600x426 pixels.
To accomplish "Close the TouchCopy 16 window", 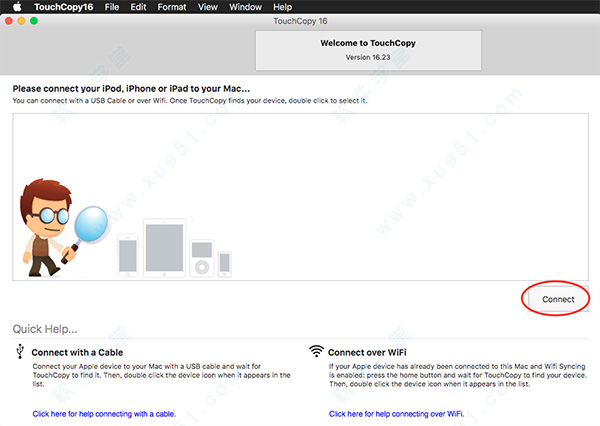I will click(9, 21).
